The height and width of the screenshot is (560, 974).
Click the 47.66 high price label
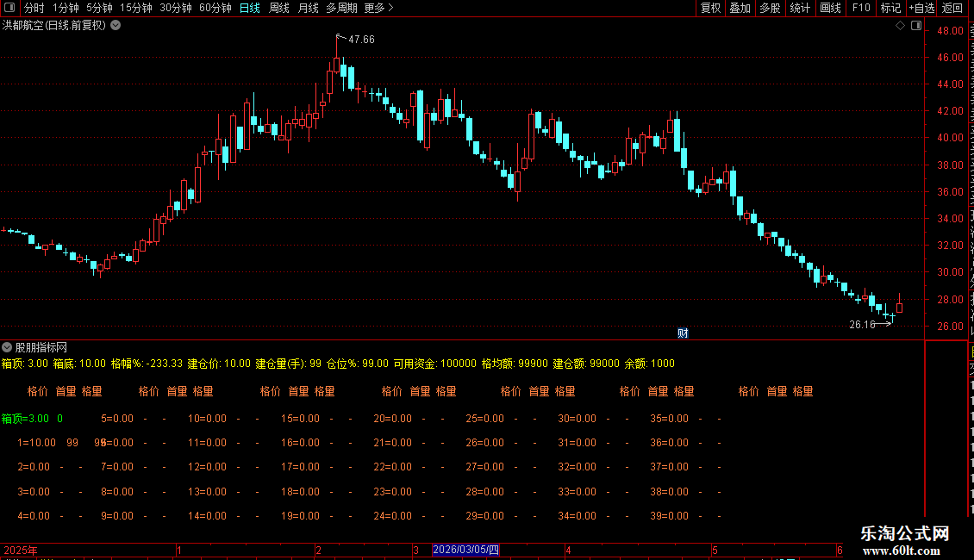pyautogui.click(x=361, y=40)
